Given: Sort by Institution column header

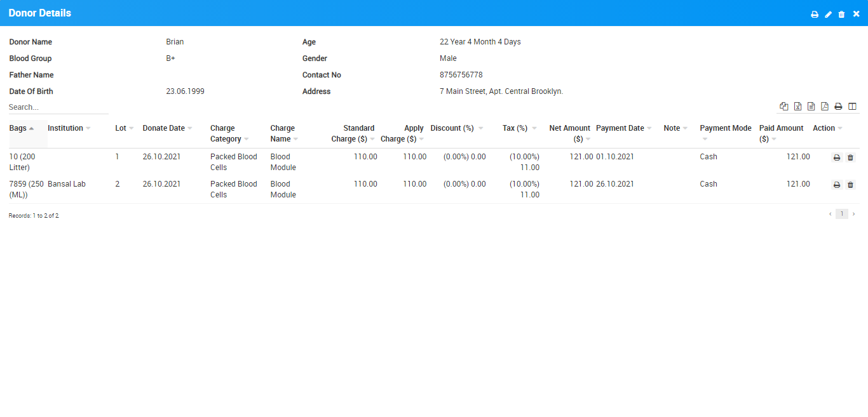Looking at the screenshot, I should click(x=65, y=128).
